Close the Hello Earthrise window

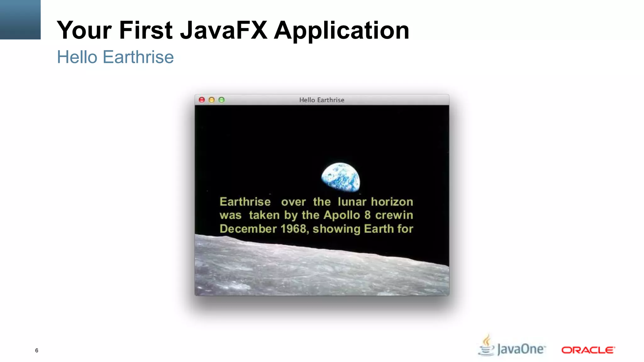[x=202, y=100]
